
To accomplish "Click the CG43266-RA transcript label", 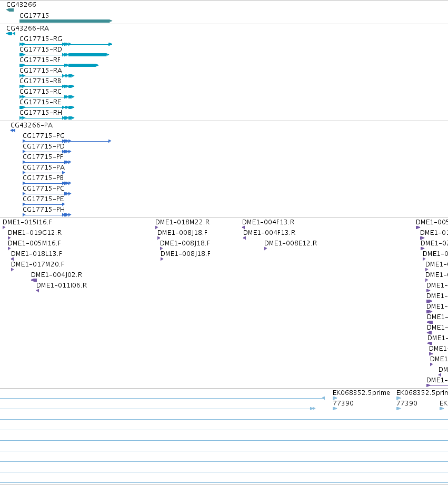I will pos(28,28).
